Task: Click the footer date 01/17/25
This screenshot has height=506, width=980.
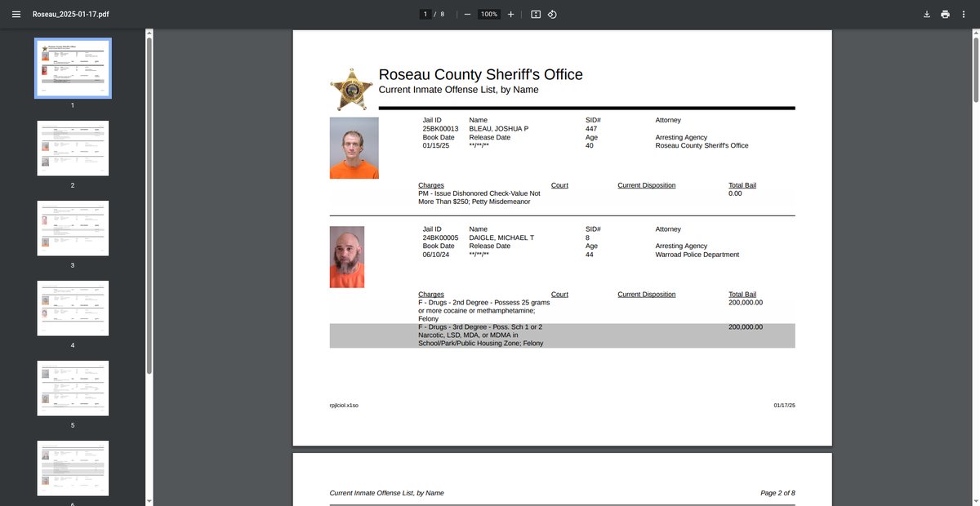Action: point(784,405)
